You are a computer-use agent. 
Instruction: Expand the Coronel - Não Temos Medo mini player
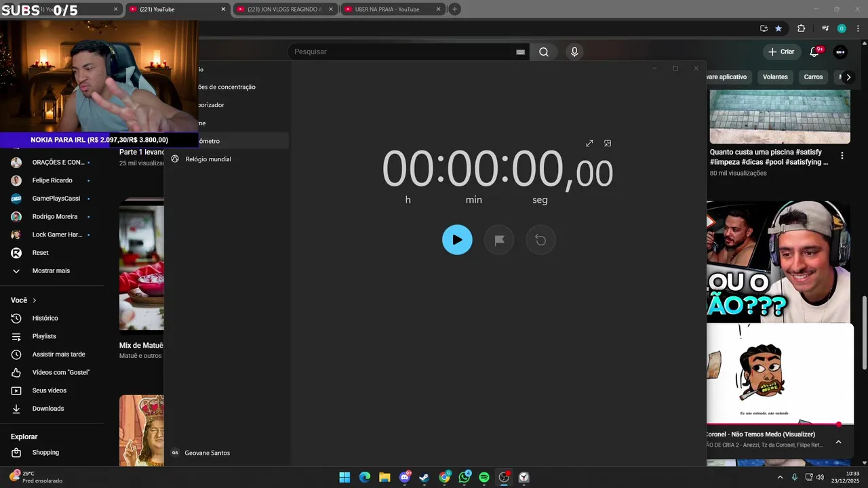click(x=838, y=442)
